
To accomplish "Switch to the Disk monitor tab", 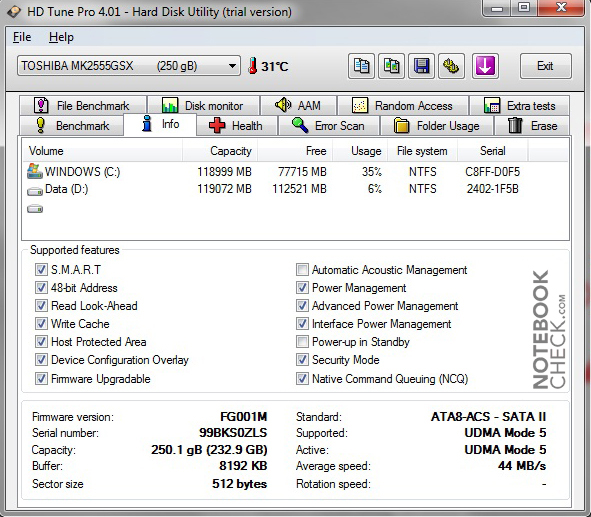I will 203,106.
